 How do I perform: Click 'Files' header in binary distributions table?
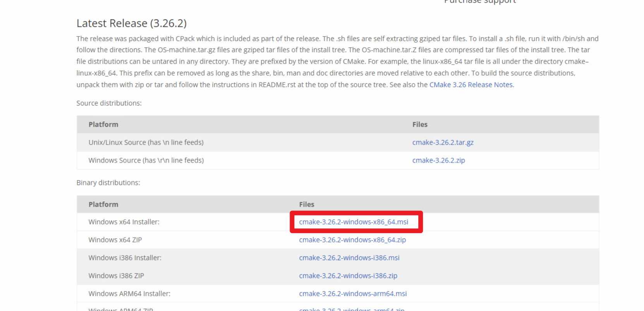pyautogui.click(x=307, y=204)
